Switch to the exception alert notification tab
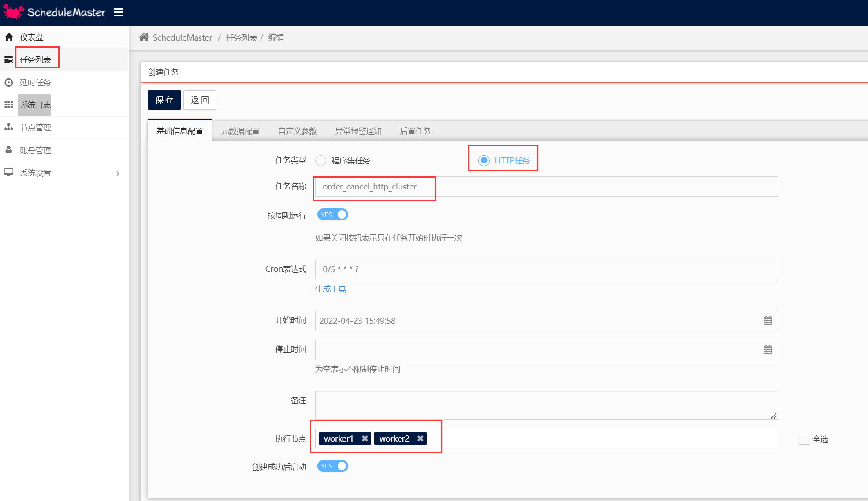 coord(358,131)
